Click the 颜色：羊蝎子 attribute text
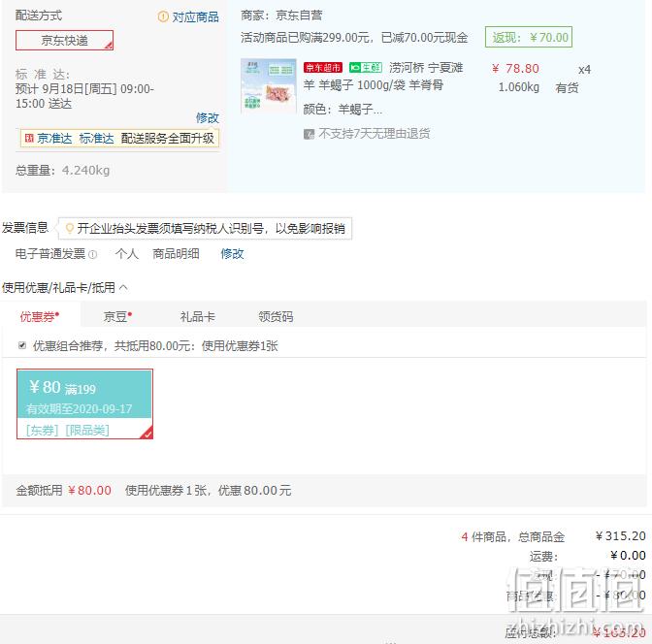 (x=342, y=110)
